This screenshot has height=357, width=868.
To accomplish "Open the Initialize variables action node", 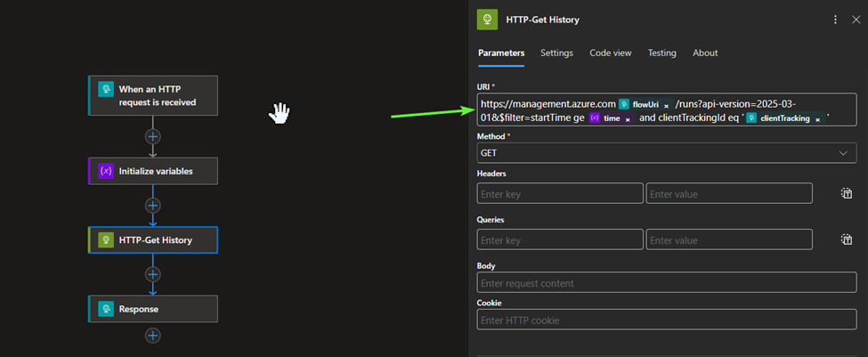I will [x=153, y=171].
